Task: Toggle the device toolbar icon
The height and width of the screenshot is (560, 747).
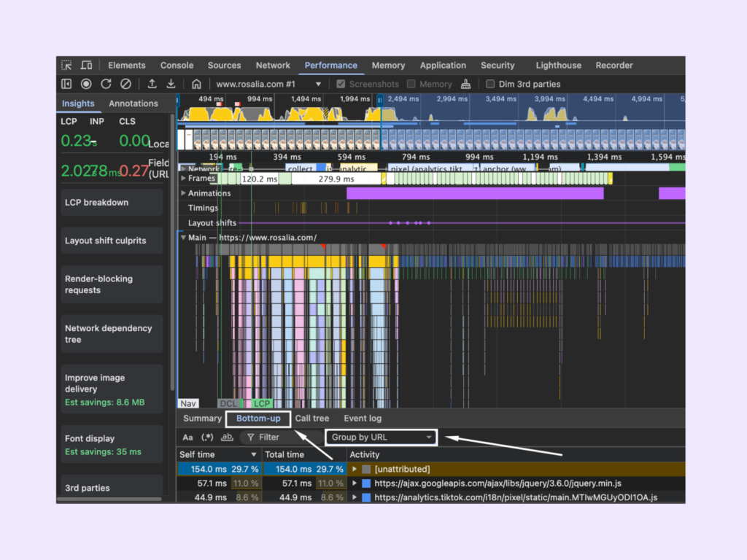Action: tap(86, 65)
